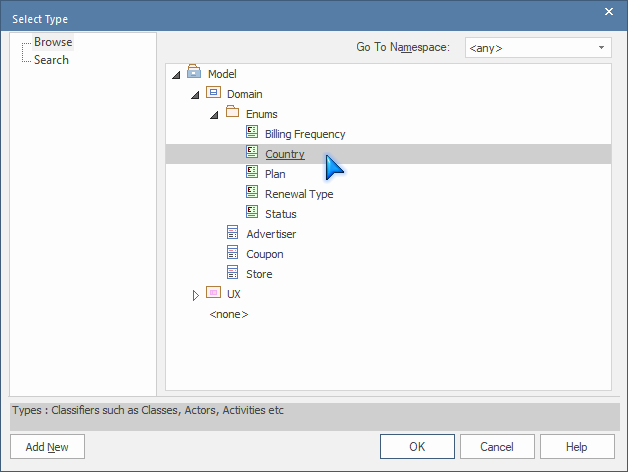Expand the UX package node

click(195, 295)
